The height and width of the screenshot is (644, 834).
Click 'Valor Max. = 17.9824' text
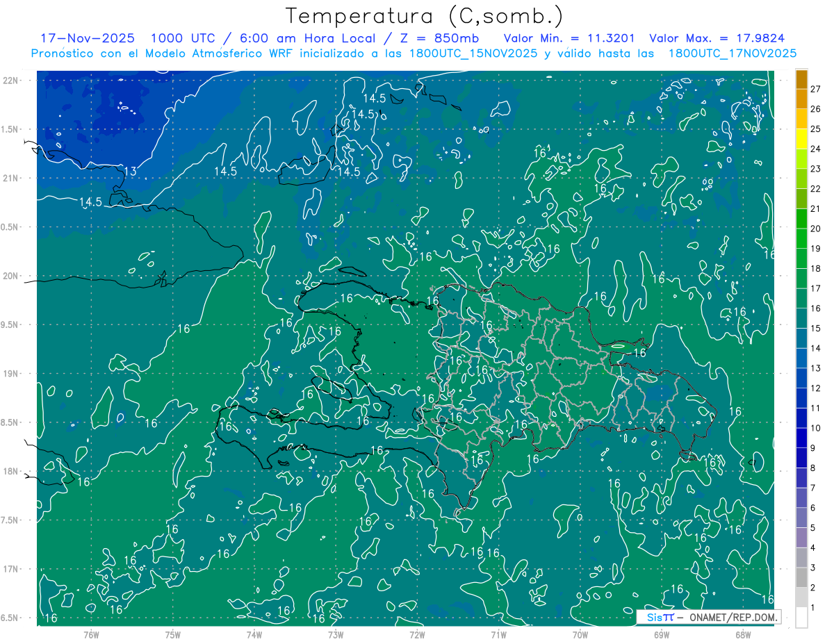pos(717,38)
